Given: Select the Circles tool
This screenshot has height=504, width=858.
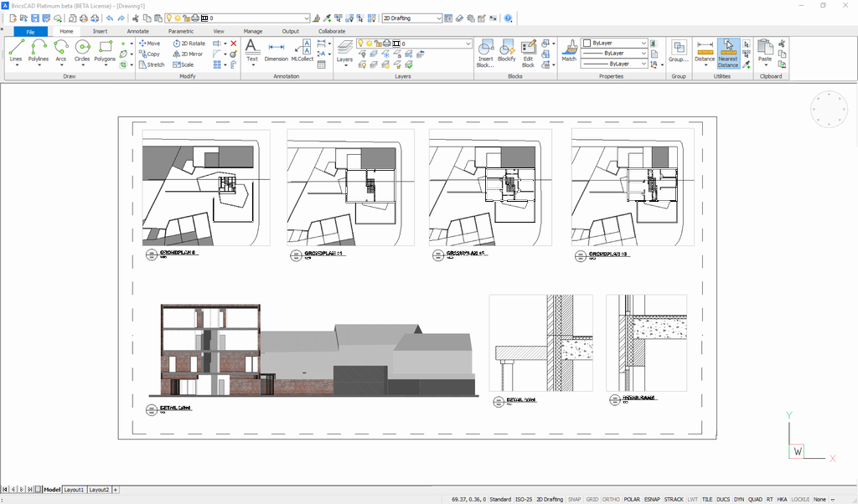Looking at the screenshot, I should click(x=82, y=50).
